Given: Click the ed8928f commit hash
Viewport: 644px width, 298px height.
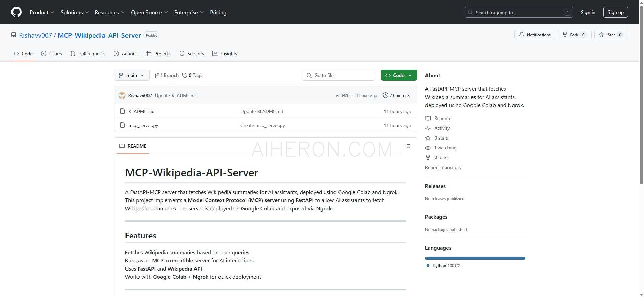Looking at the screenshot, I should (343, 95).
